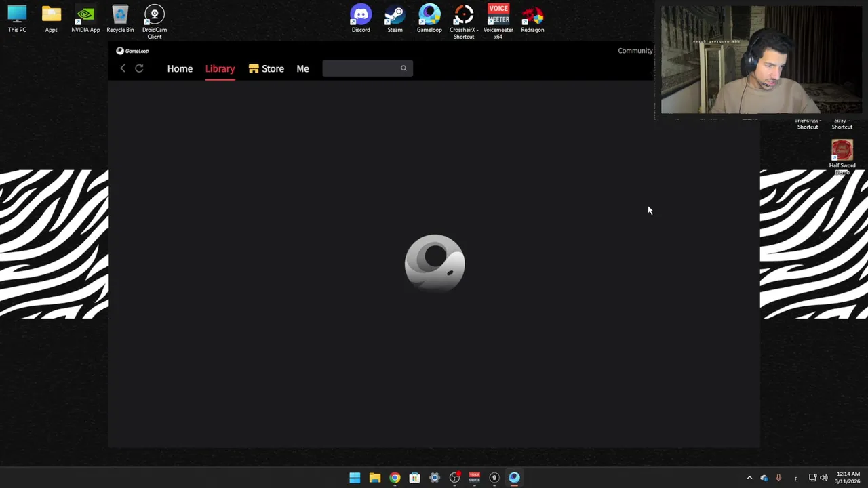Click the search magnifier icon

(x=403, y=68)
